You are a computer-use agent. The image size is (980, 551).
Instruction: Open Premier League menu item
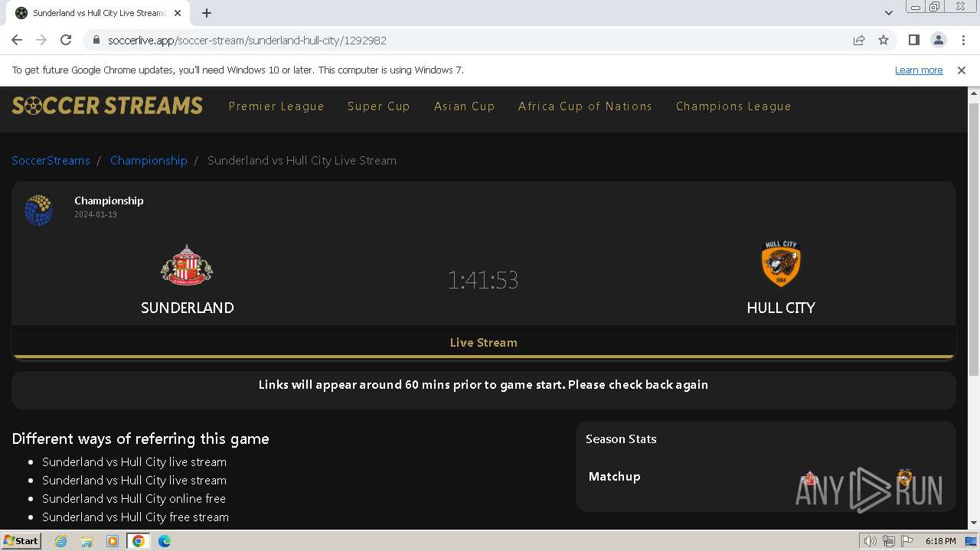[276, 106]
